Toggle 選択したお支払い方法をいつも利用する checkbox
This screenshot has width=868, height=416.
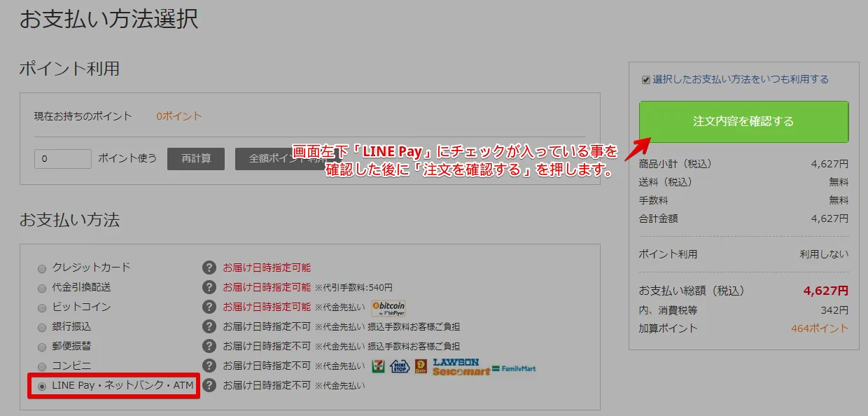(646, 80)
